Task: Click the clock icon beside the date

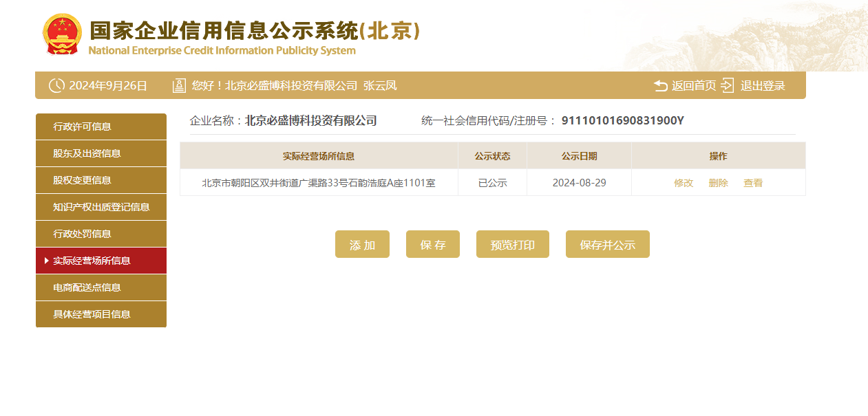Action: [56, 86]
